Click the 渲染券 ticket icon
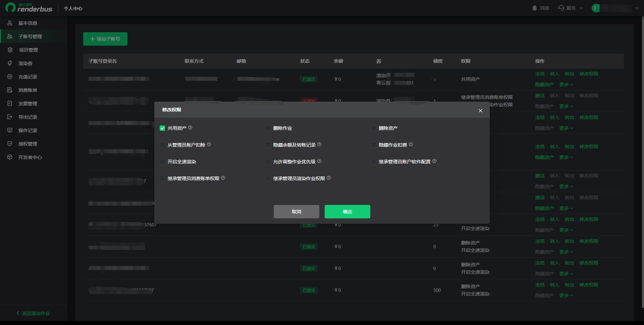Image resolution: width=644 pixels, height=325 pixels. pyautogui.click(x=10, y=63)
